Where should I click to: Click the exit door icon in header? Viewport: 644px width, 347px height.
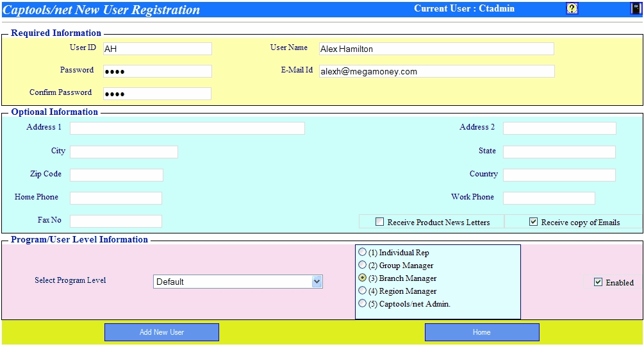(636, 8)
